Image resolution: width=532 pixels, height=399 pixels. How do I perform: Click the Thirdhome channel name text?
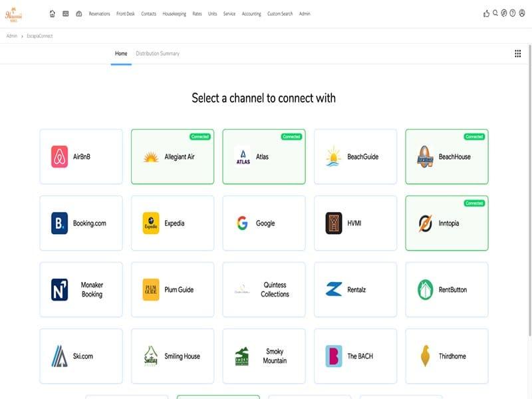tap(452, 356)
